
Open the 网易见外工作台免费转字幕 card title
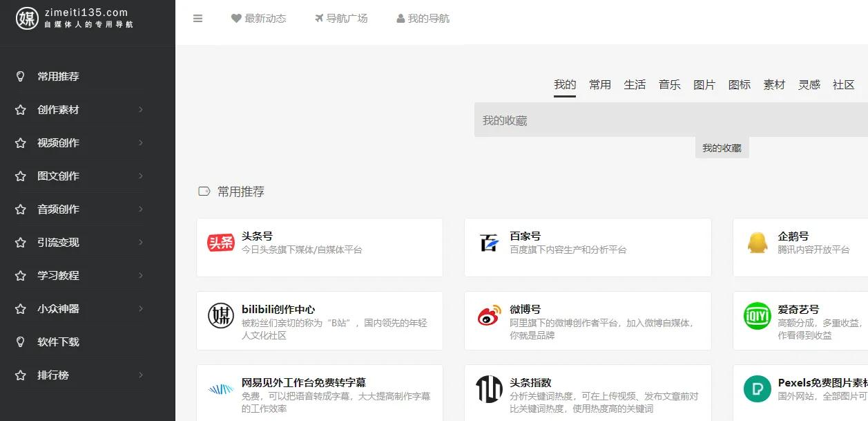coord(304,383)
